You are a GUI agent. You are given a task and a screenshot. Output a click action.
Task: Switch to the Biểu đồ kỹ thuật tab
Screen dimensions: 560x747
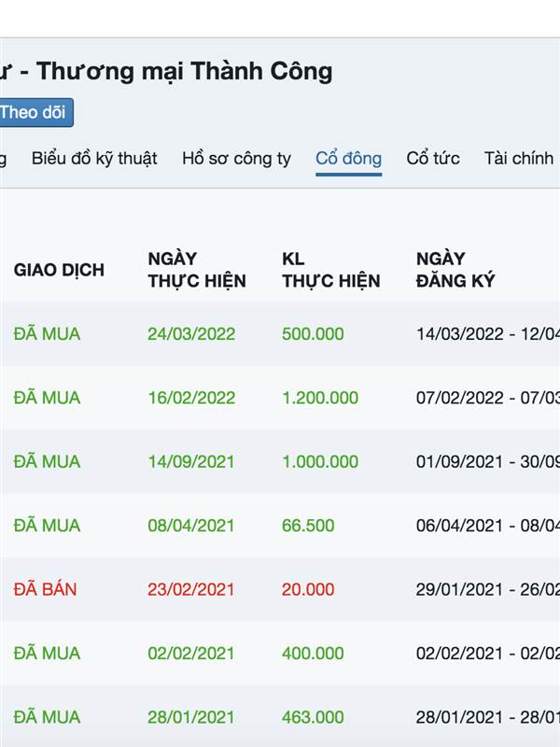[x=94, y=158]
